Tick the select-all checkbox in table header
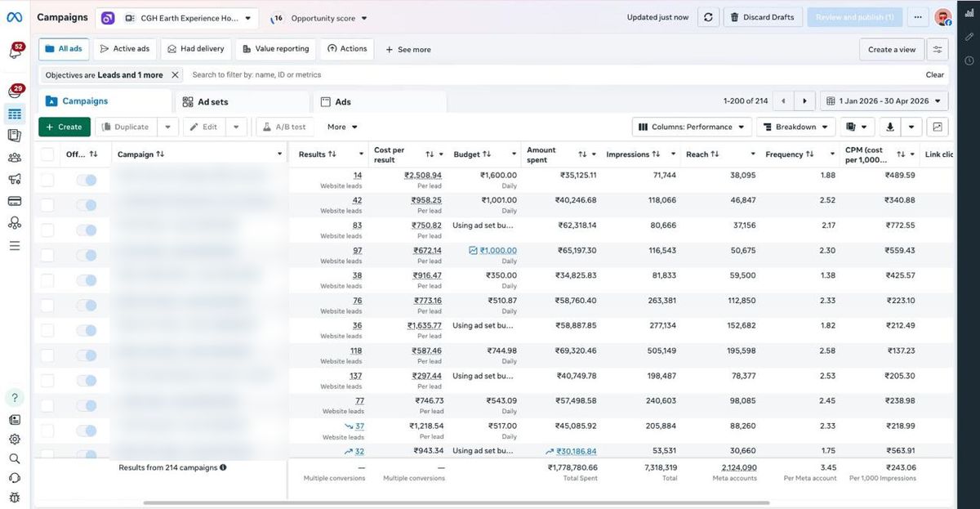Image resolution: width=980 pixels, height=509 pixels. (x=47, y=154)
